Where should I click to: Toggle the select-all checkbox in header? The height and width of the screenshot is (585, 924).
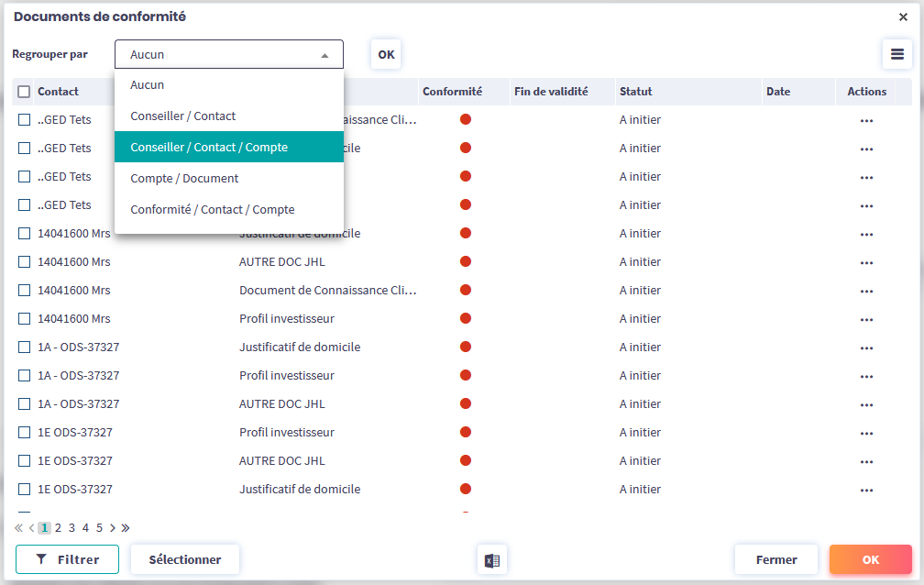coord(25,92)
